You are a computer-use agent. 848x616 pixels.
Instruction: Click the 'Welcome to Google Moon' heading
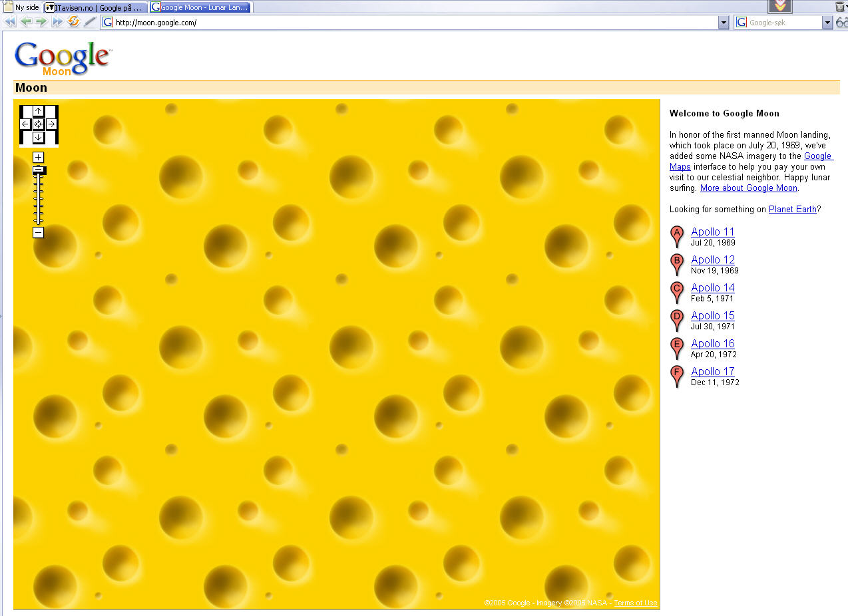click(x=724, y=113)
